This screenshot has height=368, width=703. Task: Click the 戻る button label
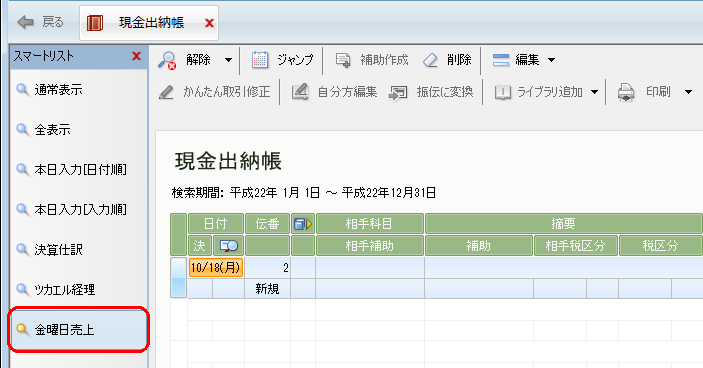pos(53,22)
